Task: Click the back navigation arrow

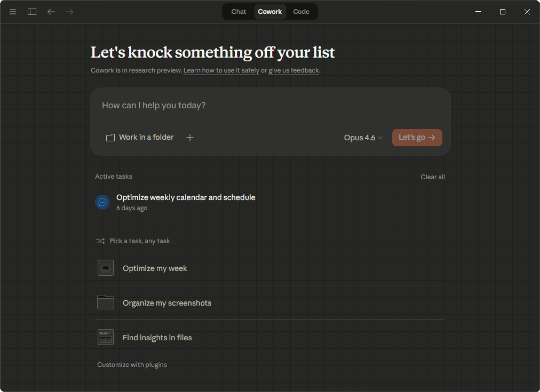Action: click(x=51, y=11)
